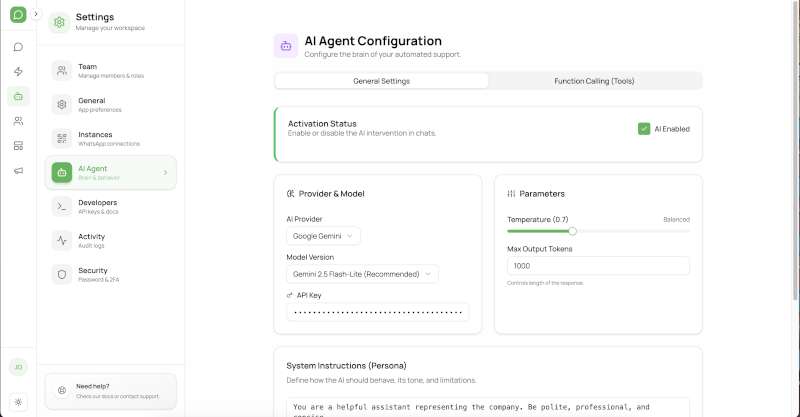This screenshot has width=800, height=417.
Task: Click the Security shield icon
Action: [62, 275]
